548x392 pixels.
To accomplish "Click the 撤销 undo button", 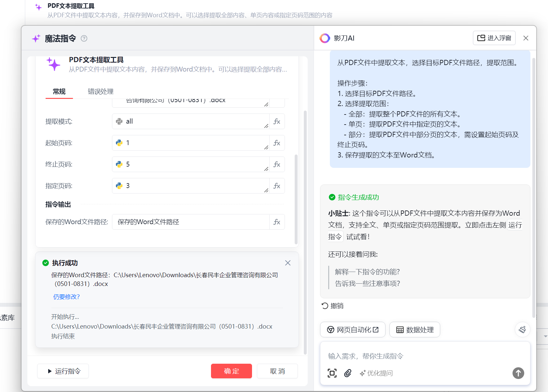I will point(332,306).
